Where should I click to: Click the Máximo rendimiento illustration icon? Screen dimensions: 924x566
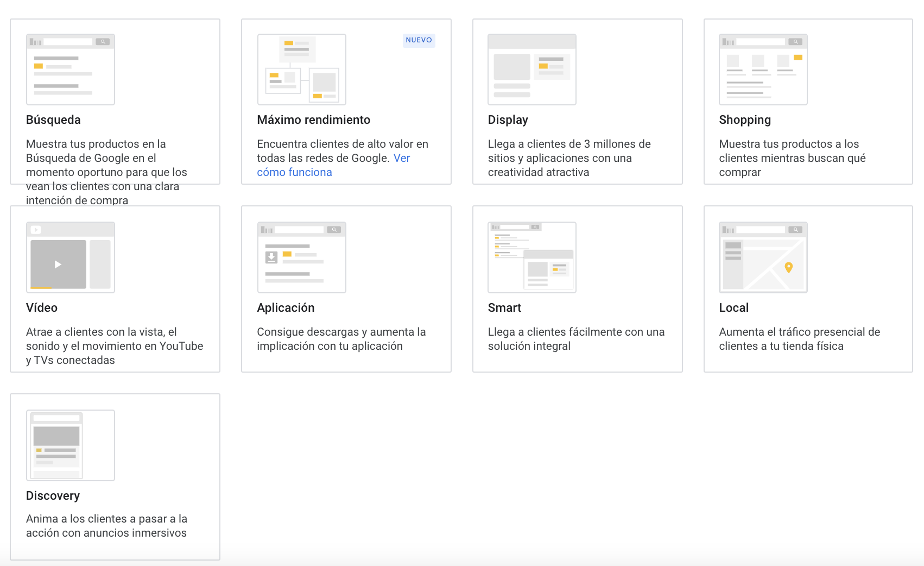[x=302, y=70]
